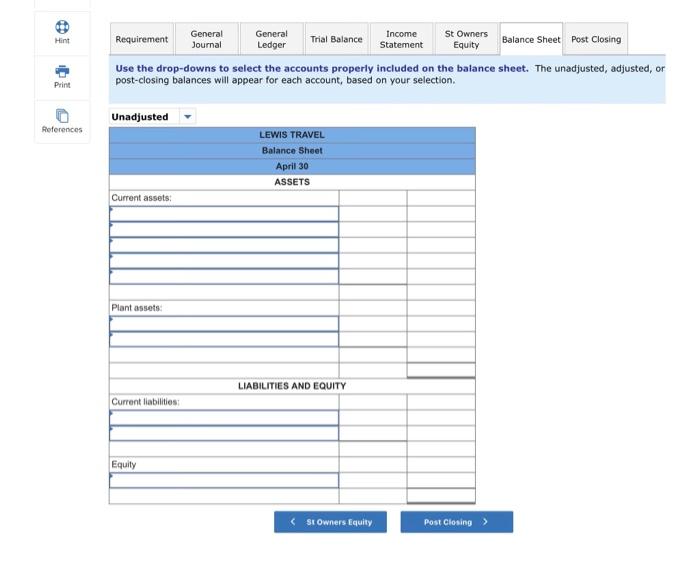Open first current liabilities account dropdown
This screenshot has height=576, width=700.
(224, 418)
